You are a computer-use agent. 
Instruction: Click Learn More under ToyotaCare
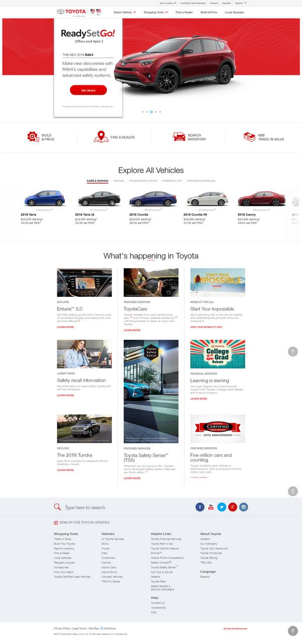(132, 330)
